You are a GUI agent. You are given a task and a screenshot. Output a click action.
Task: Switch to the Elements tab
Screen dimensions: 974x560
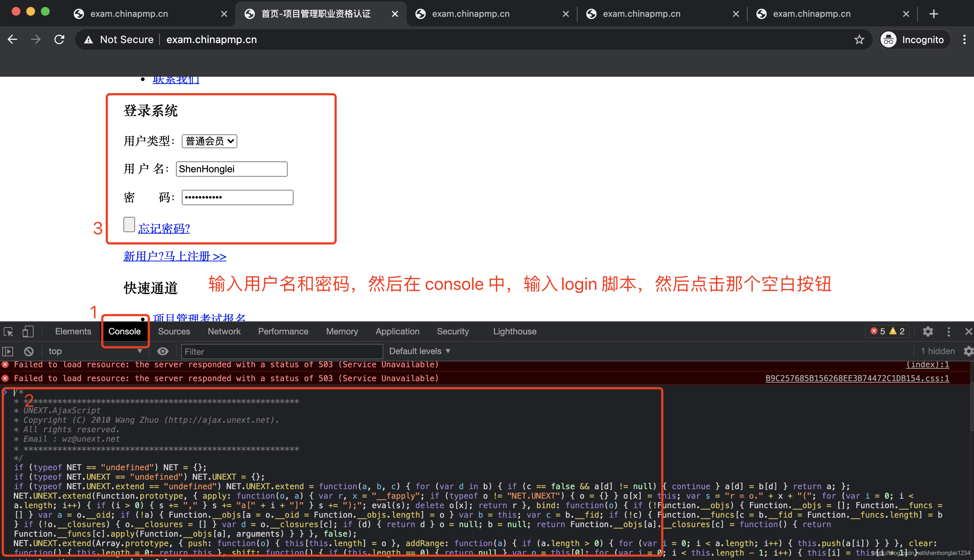(73, 331)
